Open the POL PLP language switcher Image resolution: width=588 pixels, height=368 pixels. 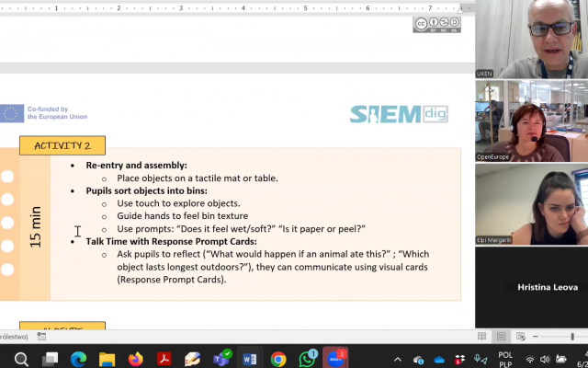tap(505, 359)
